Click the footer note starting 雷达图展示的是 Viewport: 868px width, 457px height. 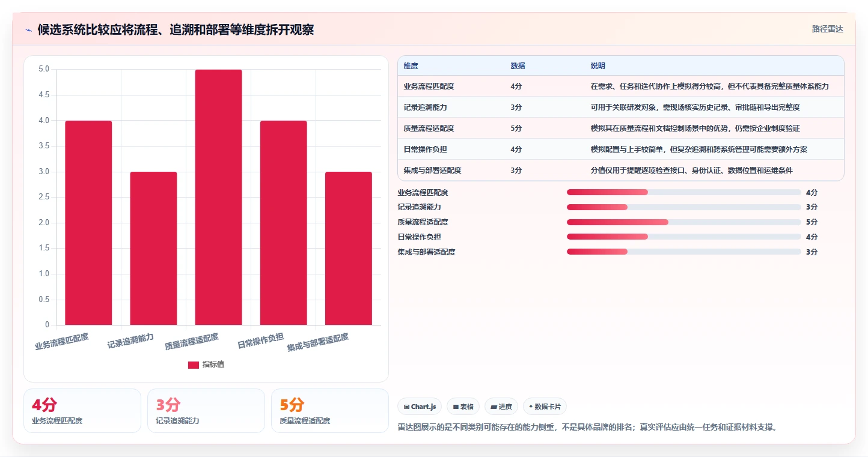pyautogui.click(x=587, y=428)
